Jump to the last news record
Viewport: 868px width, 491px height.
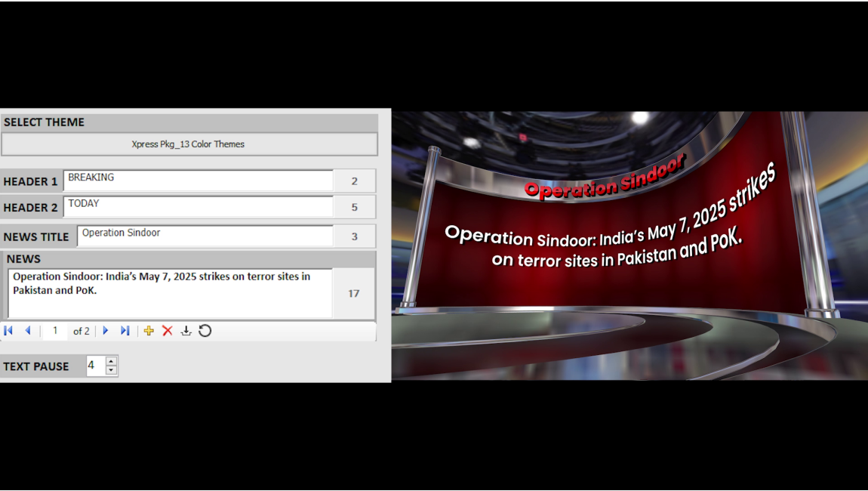tap(125, 331)
